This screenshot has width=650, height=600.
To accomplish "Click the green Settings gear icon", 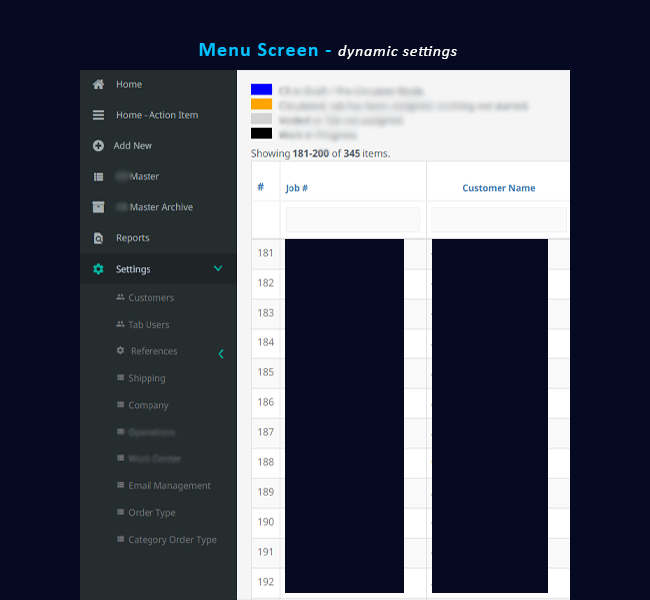I will pyautogui.click(x=98, y=269).
